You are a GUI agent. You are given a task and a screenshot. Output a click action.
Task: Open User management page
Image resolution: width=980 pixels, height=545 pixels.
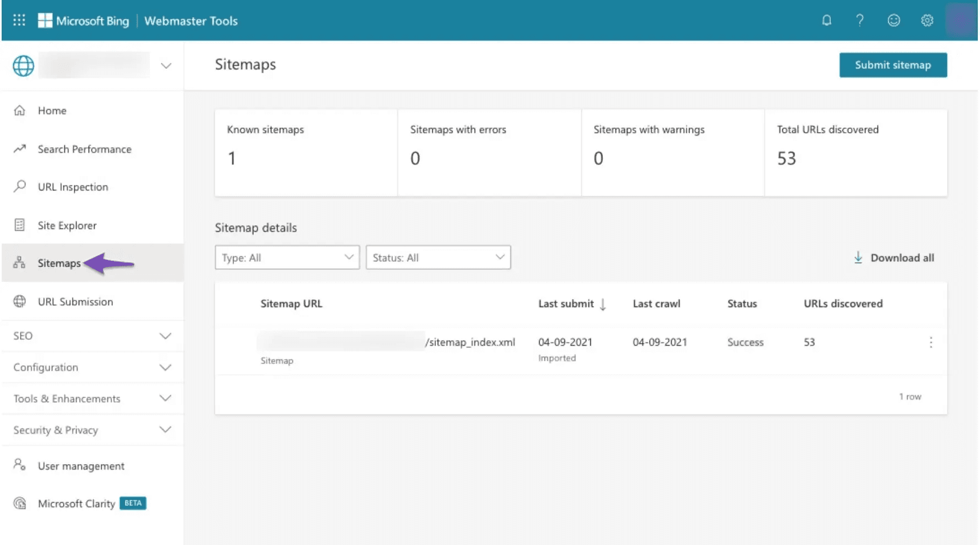(x=81, y=466)
